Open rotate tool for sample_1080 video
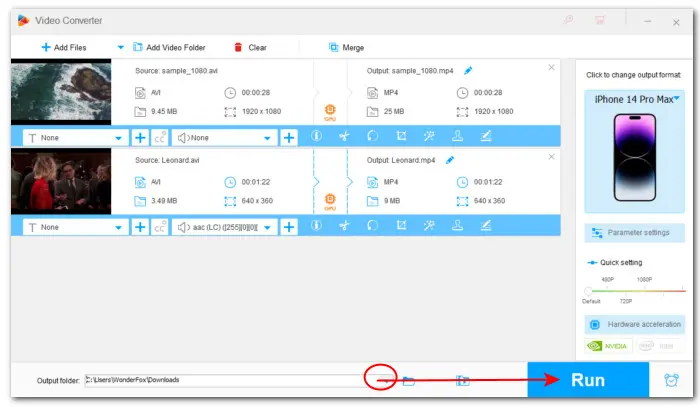The width and height of the screenshot is (700, 407). click(x=373, y=137)
